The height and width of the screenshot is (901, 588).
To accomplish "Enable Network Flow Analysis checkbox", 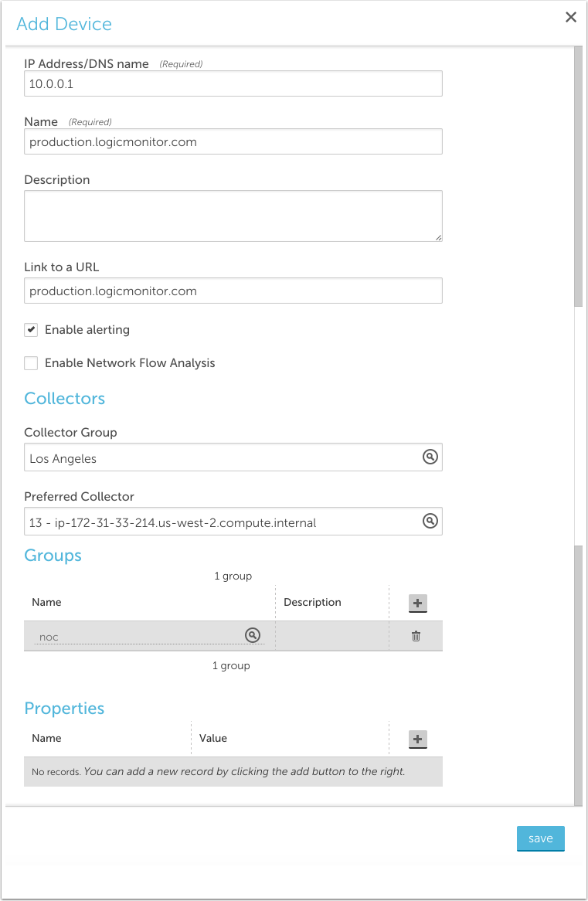I will click(x=31, y=363).
